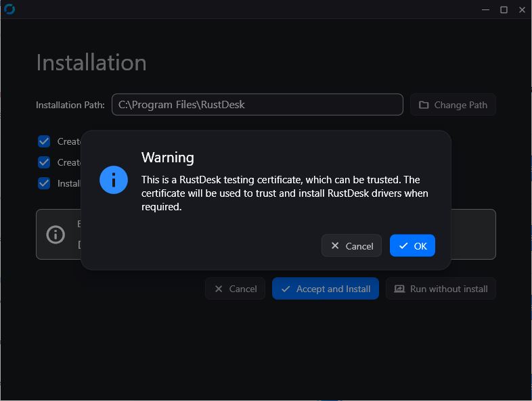Click Accept and Install button

[326, 289]
